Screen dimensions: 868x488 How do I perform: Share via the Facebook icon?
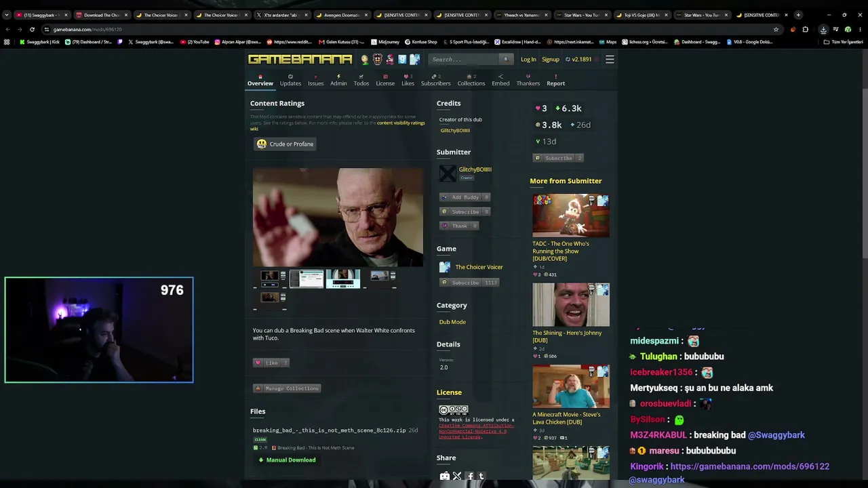click(470, 476)
